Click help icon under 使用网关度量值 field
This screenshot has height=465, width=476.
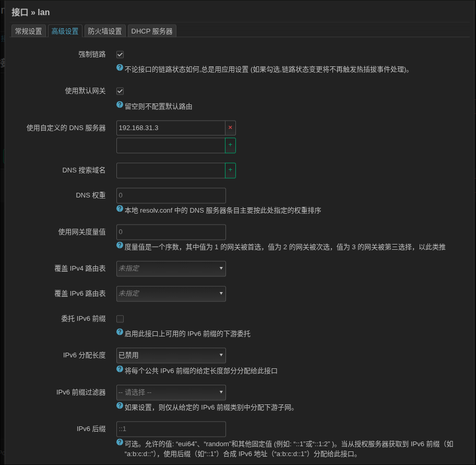120,246
